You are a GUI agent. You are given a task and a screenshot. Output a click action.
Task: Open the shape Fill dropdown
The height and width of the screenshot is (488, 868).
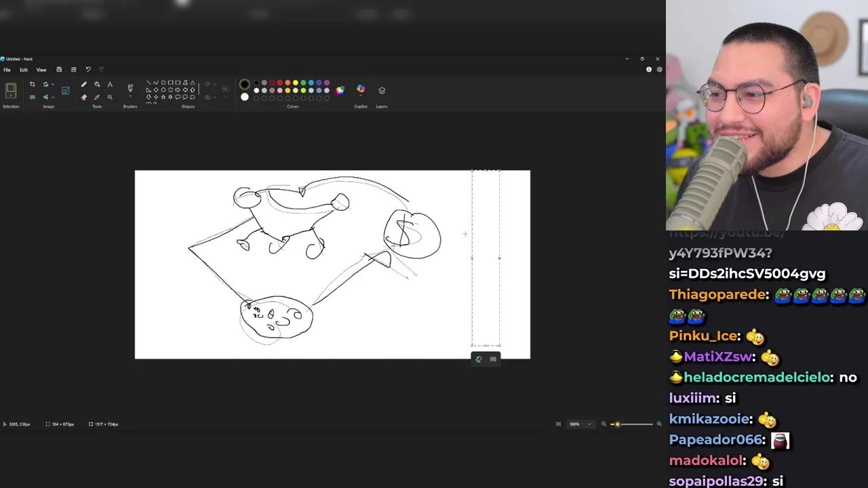[x=210, y=97]
